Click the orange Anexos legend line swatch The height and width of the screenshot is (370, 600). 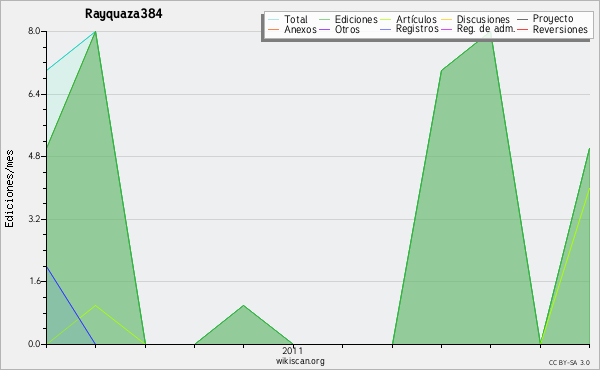click(274, 29)
